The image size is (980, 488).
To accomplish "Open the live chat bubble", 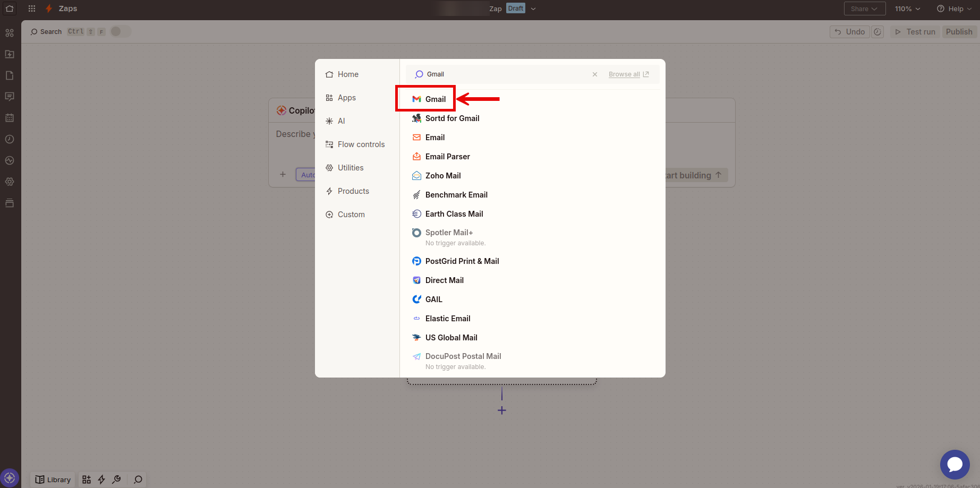I will pyautogui.click(x=955, y=465).
